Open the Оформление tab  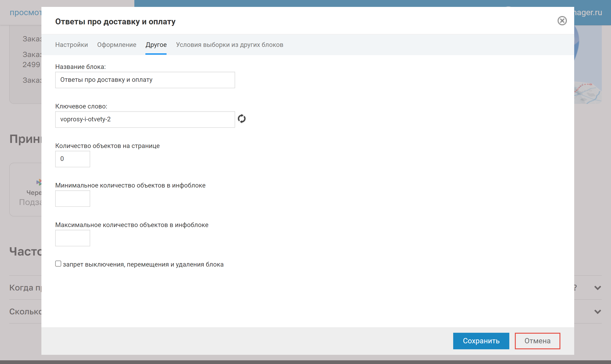(117, 45)
